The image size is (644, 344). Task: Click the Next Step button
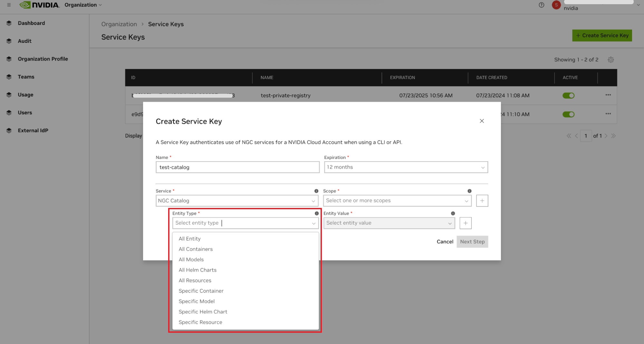point(472,241)
